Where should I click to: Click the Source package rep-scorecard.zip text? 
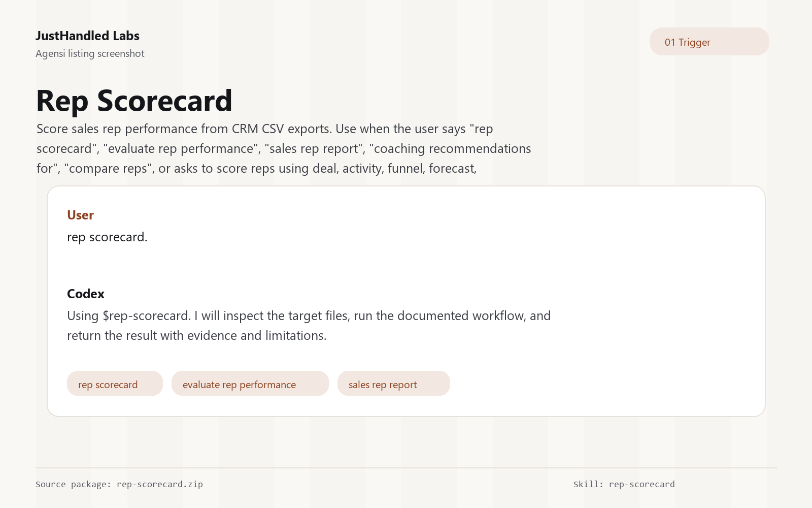119,484
